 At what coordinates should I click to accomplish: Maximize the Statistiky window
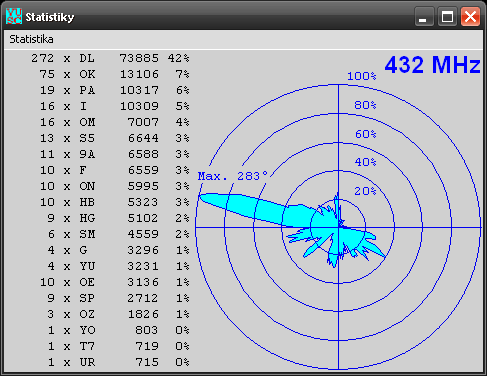[447, 16]
